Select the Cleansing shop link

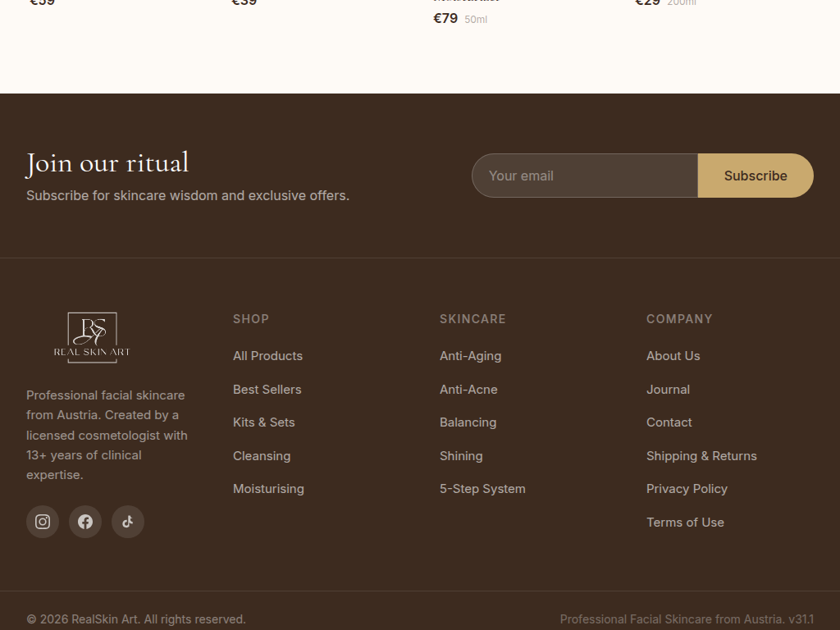(x=262, y=456)
